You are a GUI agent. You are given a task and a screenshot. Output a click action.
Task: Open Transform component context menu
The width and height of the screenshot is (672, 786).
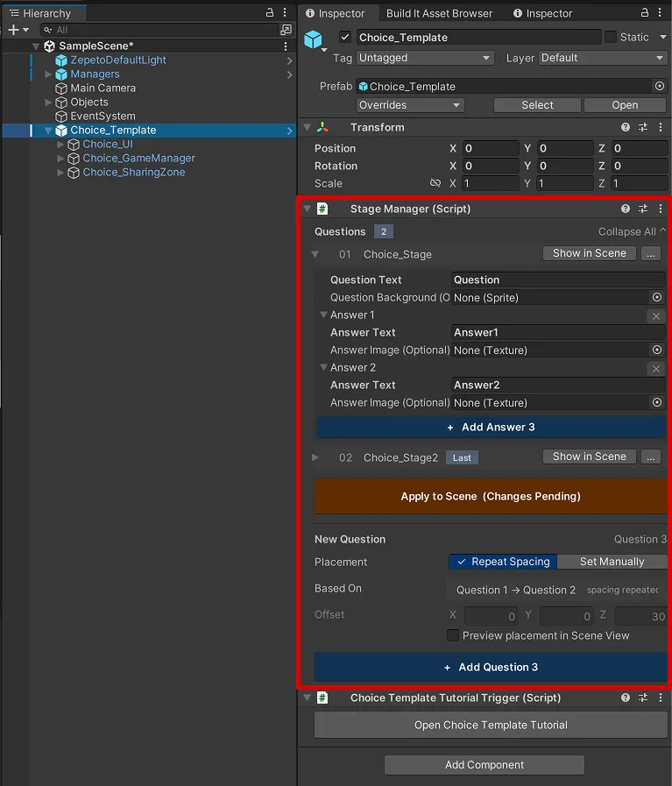coord(661,127)
